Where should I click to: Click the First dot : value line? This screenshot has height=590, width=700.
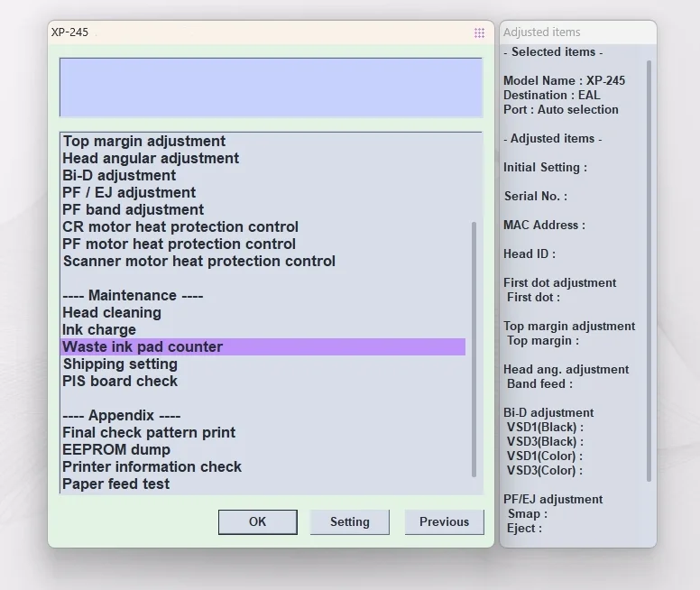(533, 297)
